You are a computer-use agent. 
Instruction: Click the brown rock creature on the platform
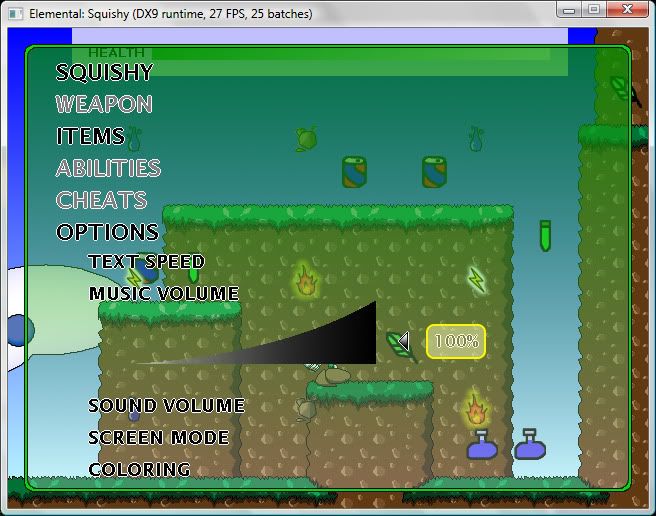pos(333,375)
